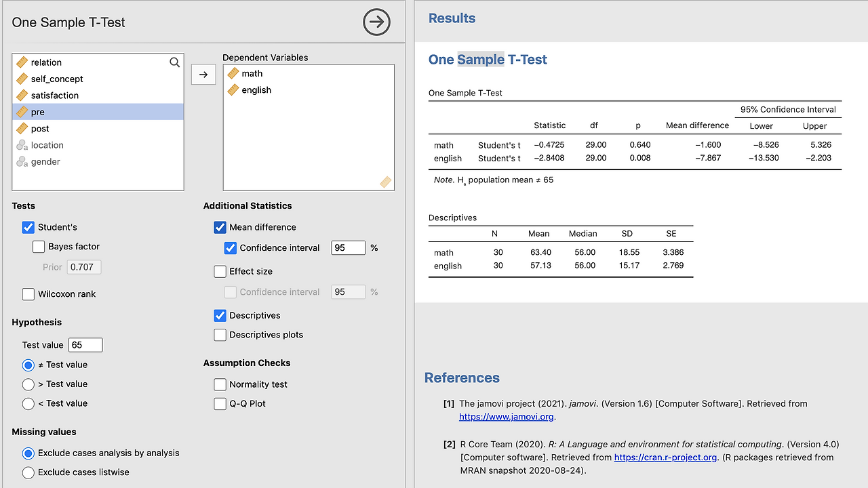Select Exclude cases listwise
Viewport: 868px width, 488px height.
pyautogui.click(x=28, y=472)
